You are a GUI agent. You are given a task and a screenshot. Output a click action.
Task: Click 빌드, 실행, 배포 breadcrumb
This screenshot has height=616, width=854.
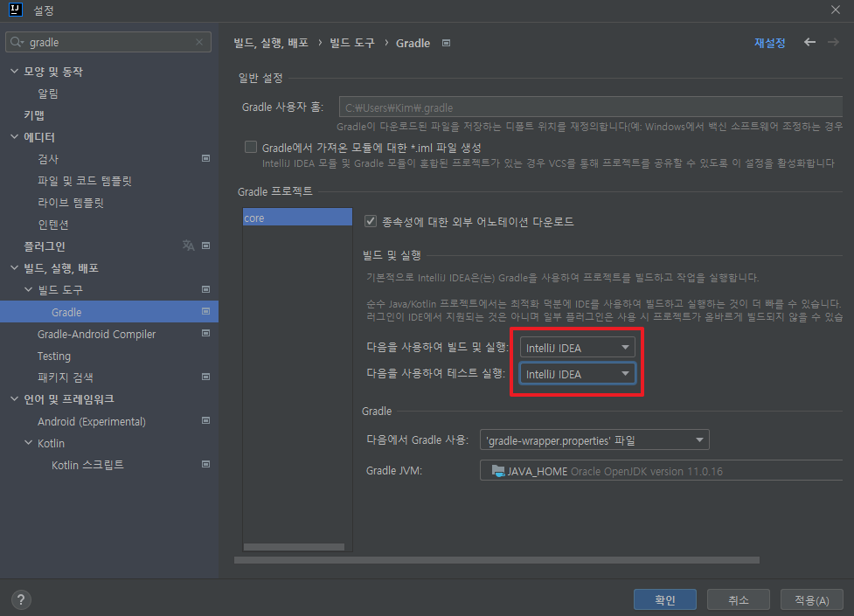click(x=271, y=43)
